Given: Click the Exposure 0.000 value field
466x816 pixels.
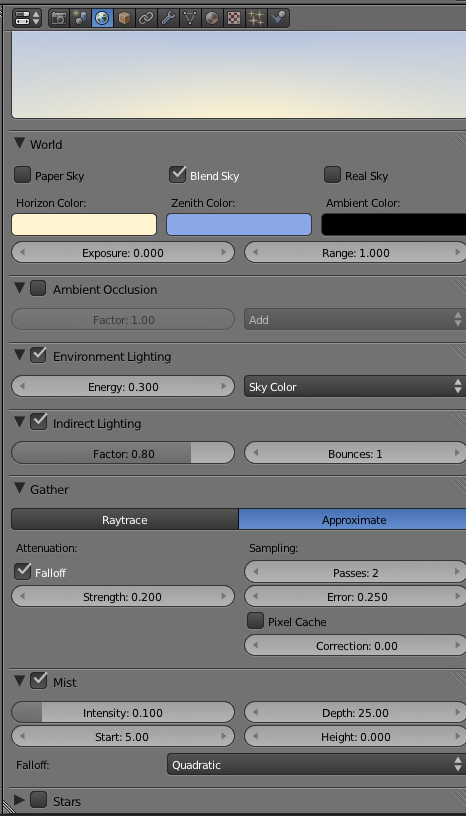Looking at the screenshot, I should [x=123, y=253].
